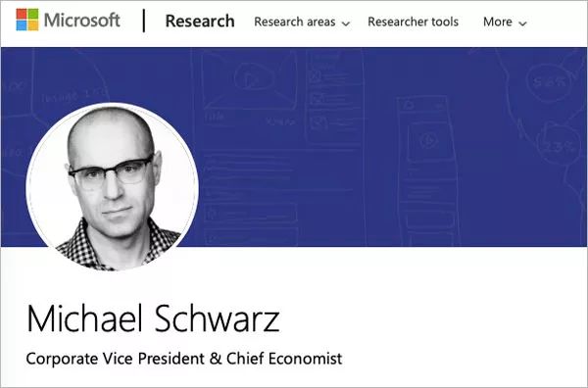Click the Microsoft four-color square logo
The height and width of the screenshot is (388, 588).
[27, 20]
